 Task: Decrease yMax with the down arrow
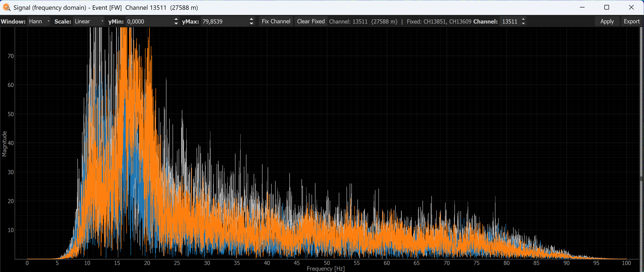coord(252,24)
